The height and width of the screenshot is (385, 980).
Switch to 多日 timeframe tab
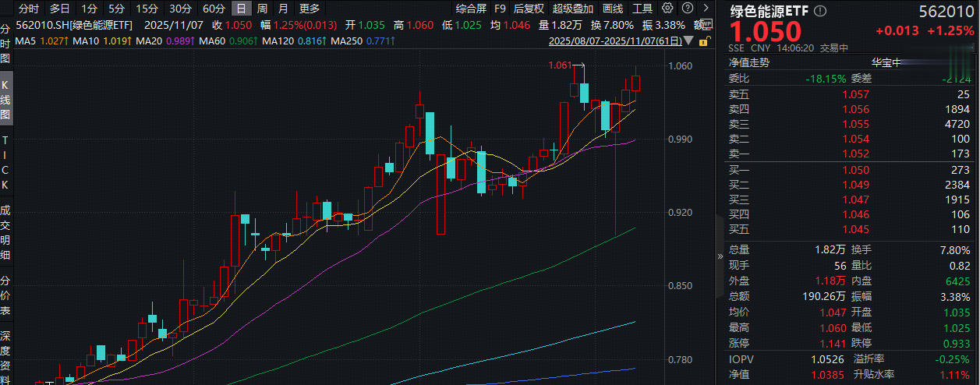point(59,9)
